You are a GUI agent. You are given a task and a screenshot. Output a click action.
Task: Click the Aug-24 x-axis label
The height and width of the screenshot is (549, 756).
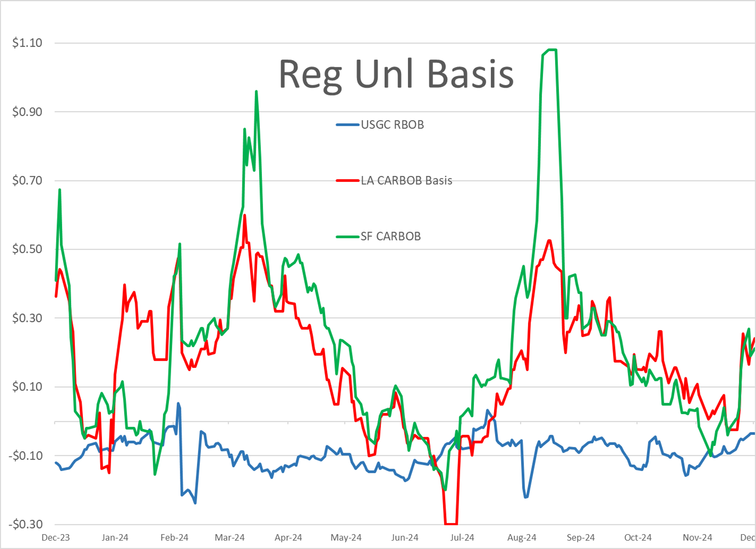click(x=522, y=538)
